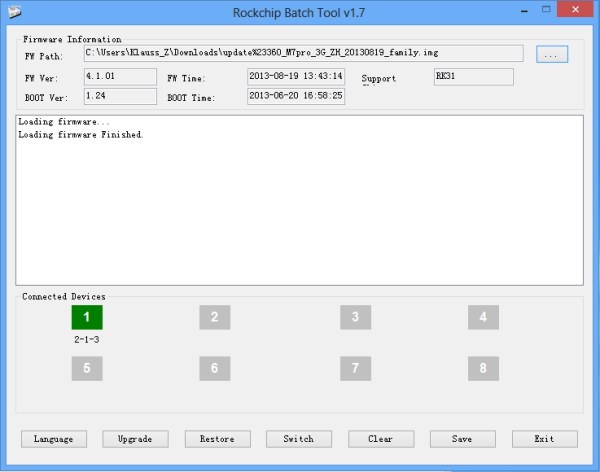Click the Firmware Information group label
This screenshot has height=472, width=600.
pyautogui.click(x=72, y=39)
